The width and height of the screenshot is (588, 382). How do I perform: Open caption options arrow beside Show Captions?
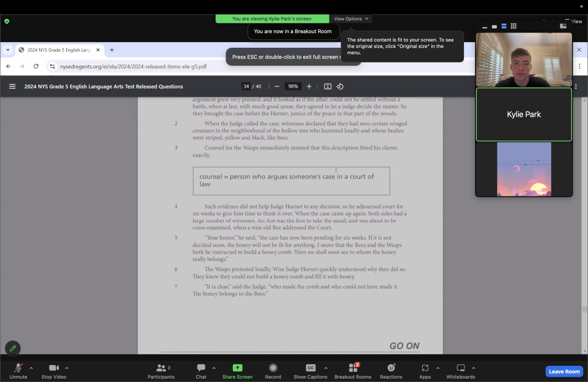[326, 368]
